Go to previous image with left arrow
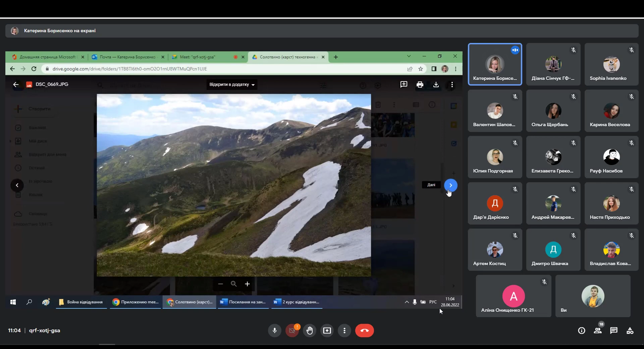644x349 pixels. coord(17,185)
